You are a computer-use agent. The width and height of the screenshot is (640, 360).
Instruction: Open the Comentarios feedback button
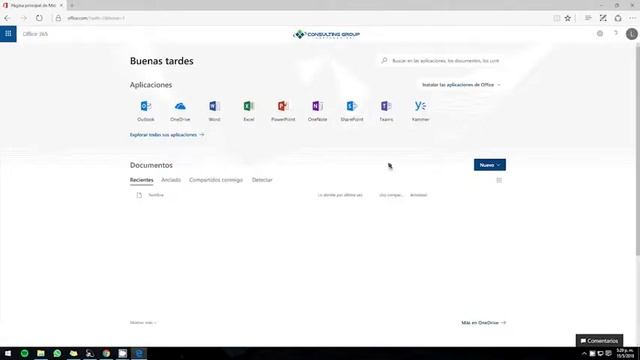coord(599,341)
